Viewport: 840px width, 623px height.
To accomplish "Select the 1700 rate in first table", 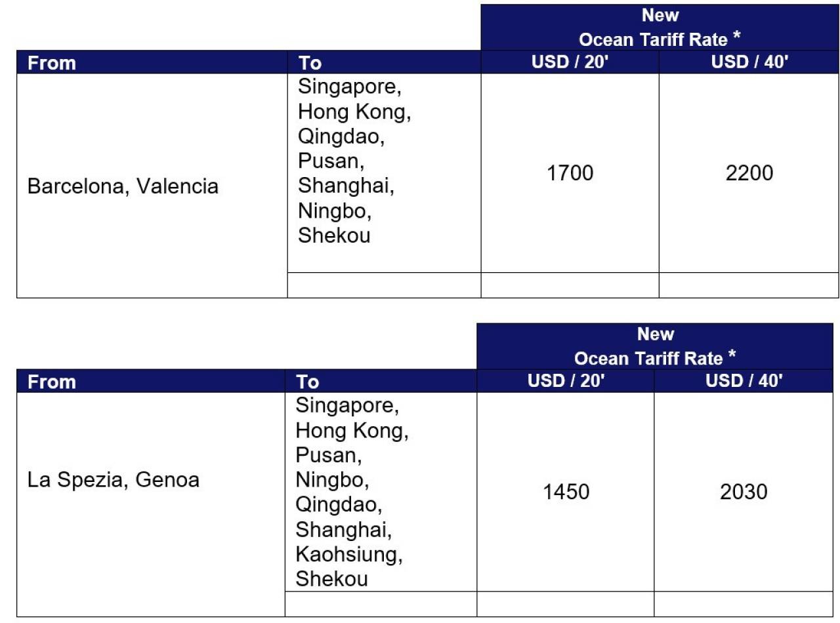I will (x=570, y=173).
